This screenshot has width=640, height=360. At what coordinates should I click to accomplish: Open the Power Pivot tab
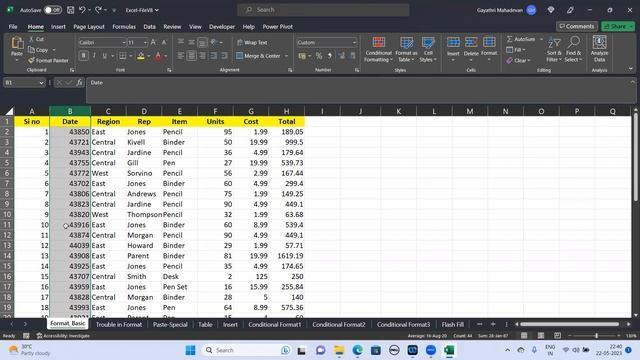(278, 27)
